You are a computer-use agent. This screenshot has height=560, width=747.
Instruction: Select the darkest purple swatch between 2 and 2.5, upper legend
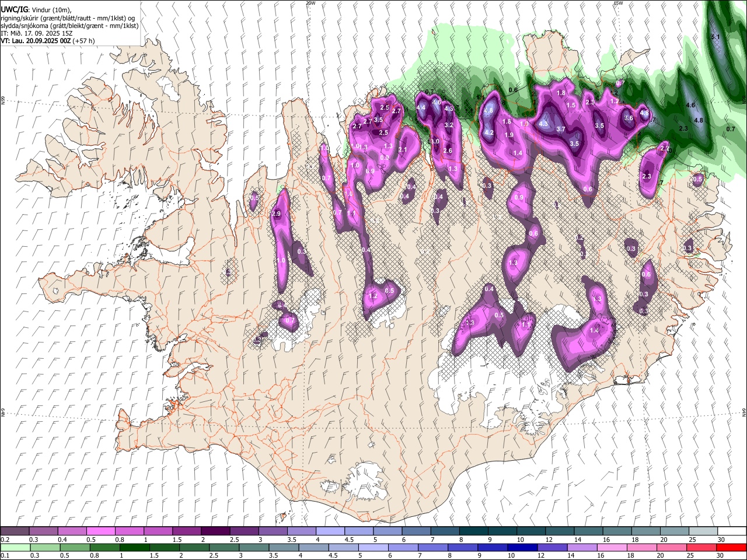click(215, 531)
